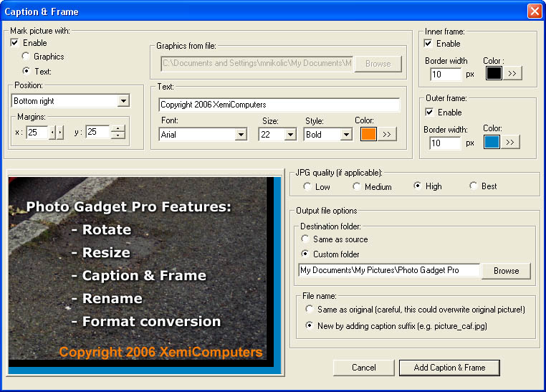Click the destination folder path field
Viewport: 546px width, 392px height.
click(389, 270)
